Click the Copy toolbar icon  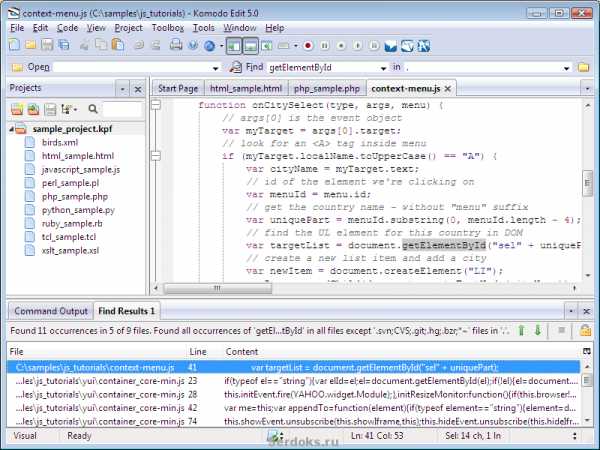[x=101, y=46]
